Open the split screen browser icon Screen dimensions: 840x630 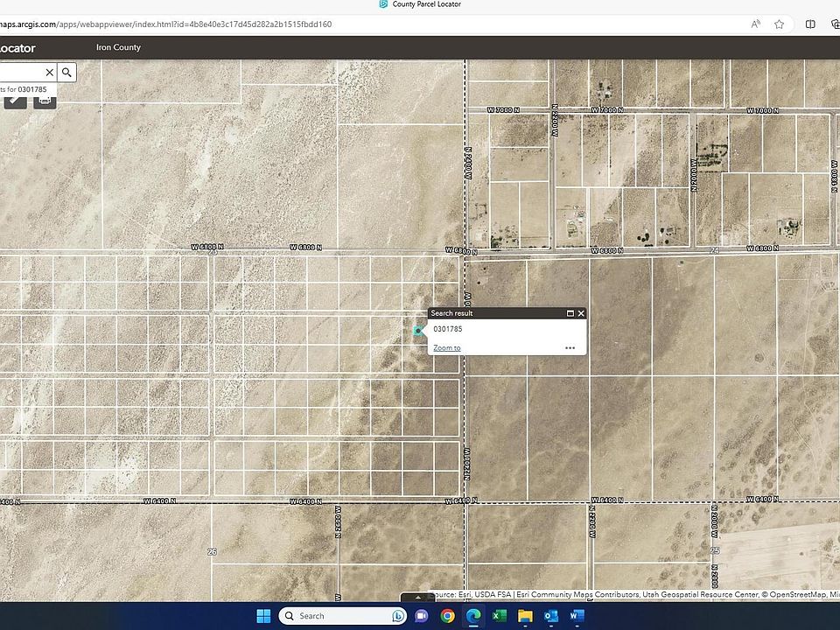tap(810, 24)
